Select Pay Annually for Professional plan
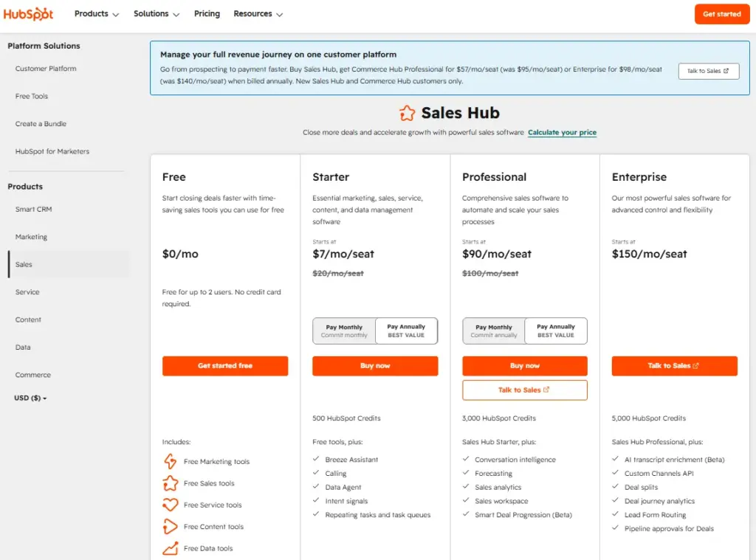The width and height of the screenshot is (756, 560). click(x=555, y=331)
